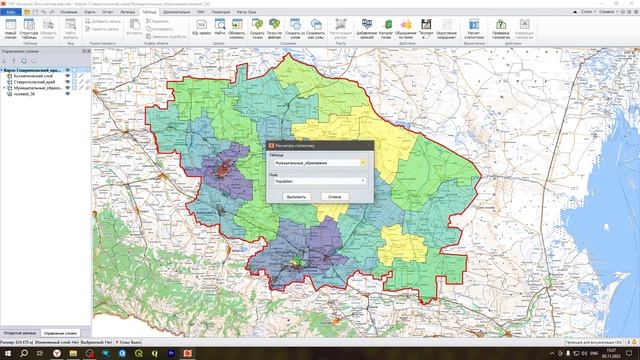640x360 pixels.
Task: Click the Экспорт в... ribbon icon
Action: coord(426,29)
